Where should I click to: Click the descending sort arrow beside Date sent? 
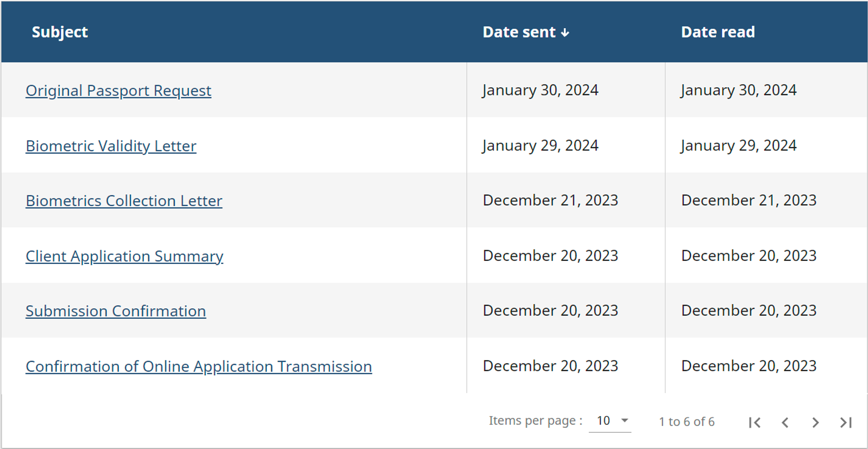[x=565, y=33]
